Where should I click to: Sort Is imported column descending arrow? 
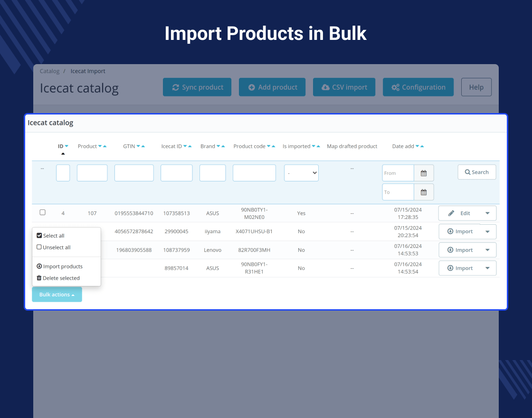coord(313,146)
